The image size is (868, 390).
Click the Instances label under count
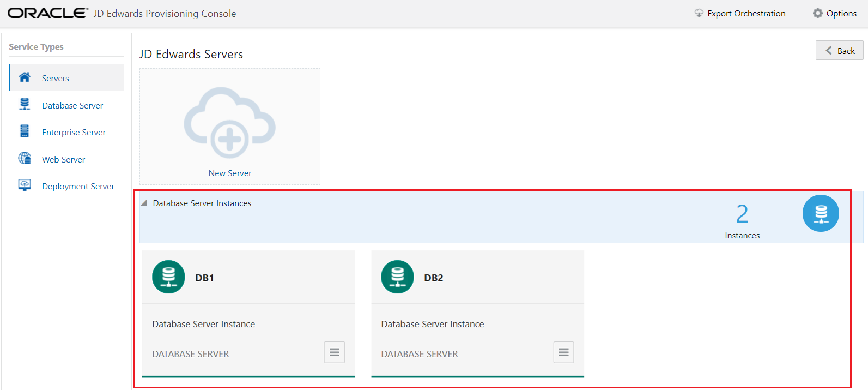tap(742, 235)
